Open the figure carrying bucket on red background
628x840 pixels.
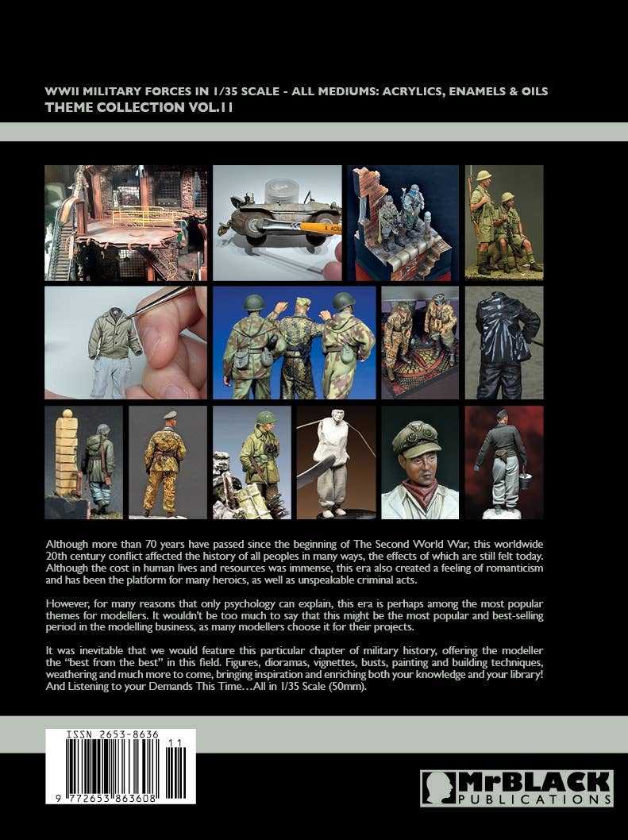coord(503,462)
